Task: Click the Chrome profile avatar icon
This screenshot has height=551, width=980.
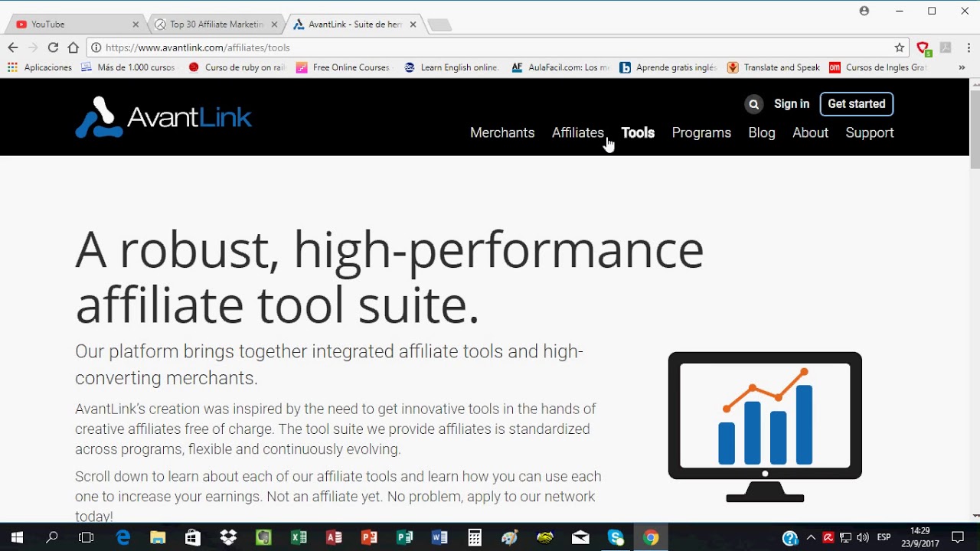Action: [x=864, y=11]
